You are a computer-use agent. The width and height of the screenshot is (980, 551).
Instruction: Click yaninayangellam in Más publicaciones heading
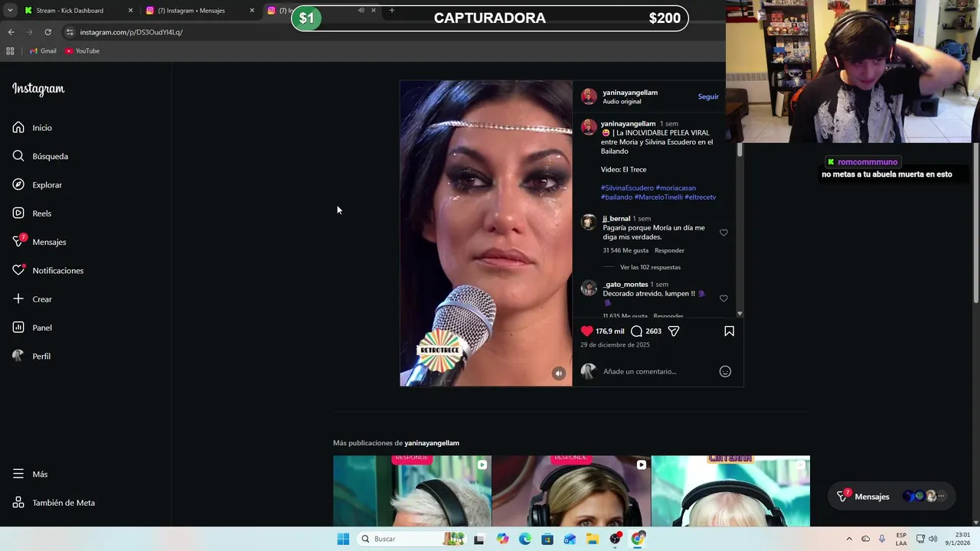[x=432, y=443]
